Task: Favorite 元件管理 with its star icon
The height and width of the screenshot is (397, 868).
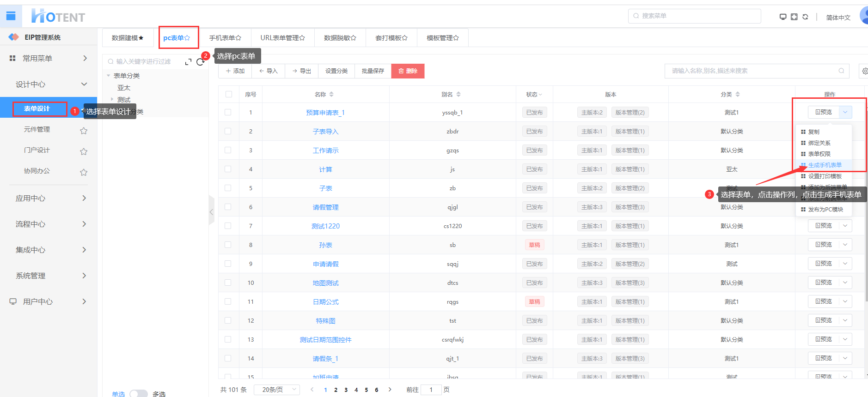Action: point(84,131)
